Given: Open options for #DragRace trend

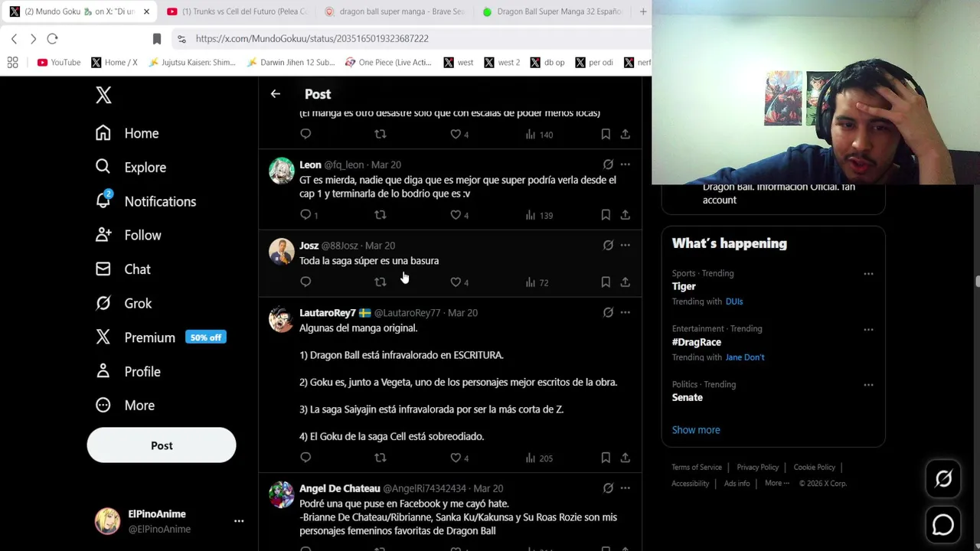Looking at the screenshot, I should [x=868, y=330].
